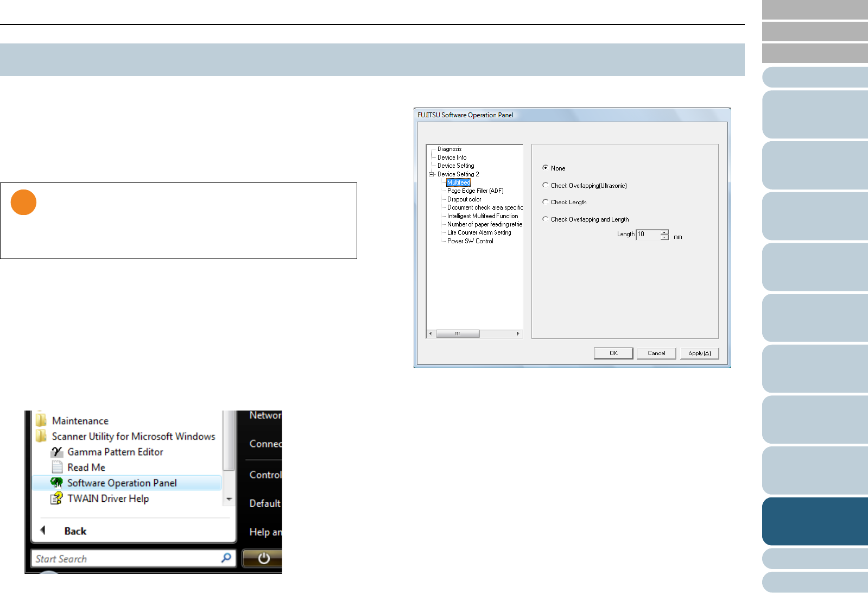
Task: Click the magnifier icon in Start Search
Action: [226, 558]
